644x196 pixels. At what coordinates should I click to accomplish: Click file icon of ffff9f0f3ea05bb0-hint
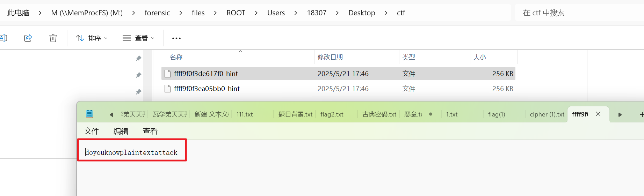point(168,89)
